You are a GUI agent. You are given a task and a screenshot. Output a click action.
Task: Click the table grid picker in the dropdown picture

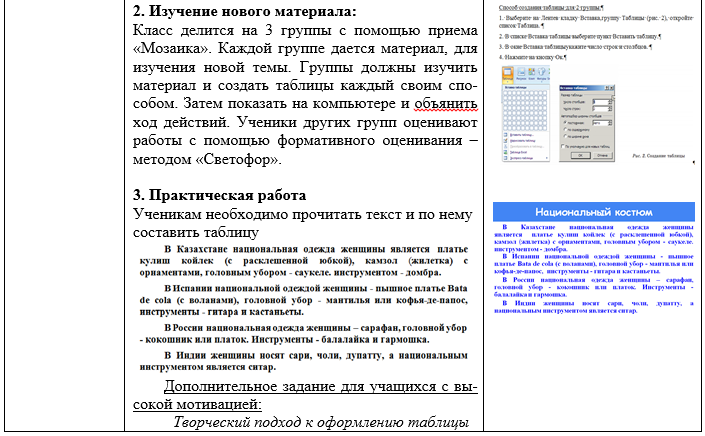click(x=525, y=111)
